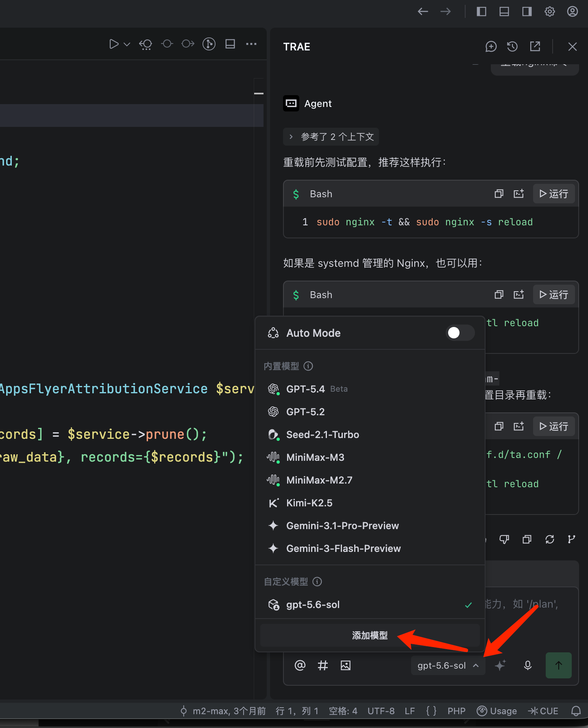Insert the second Bash block into the terminal
The image size is (588, 728).
click(x=519, y=294)
